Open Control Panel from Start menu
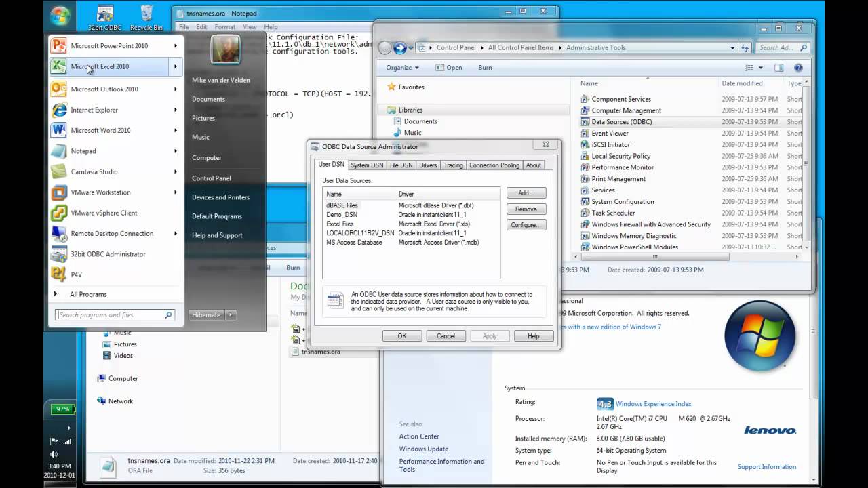Image resolution: width=868 pixels, height=488 pixels. pyautogui.click(x=212, y=178)
